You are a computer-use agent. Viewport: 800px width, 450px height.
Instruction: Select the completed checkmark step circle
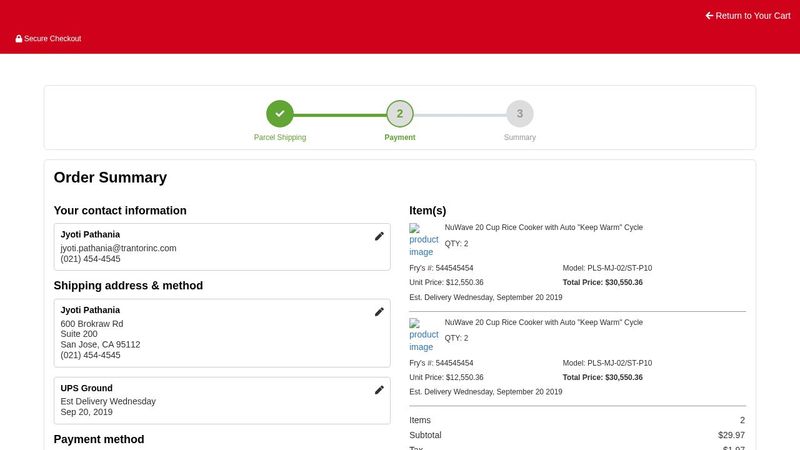[280, 114]
